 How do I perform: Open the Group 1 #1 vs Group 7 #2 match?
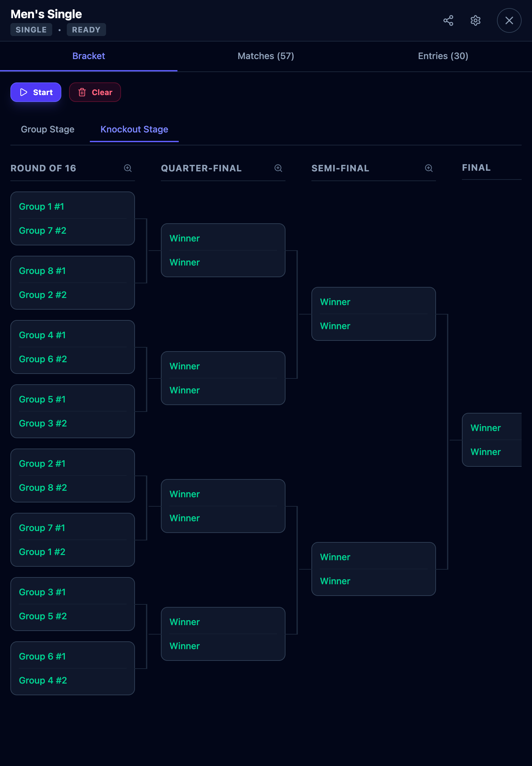[x=72, y=218]
